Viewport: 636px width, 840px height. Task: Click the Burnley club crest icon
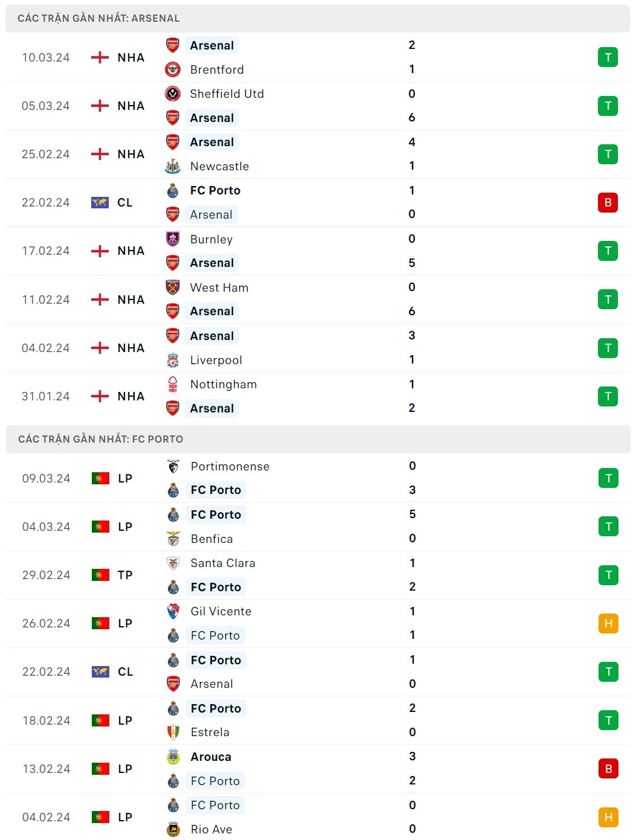(173, 239)
